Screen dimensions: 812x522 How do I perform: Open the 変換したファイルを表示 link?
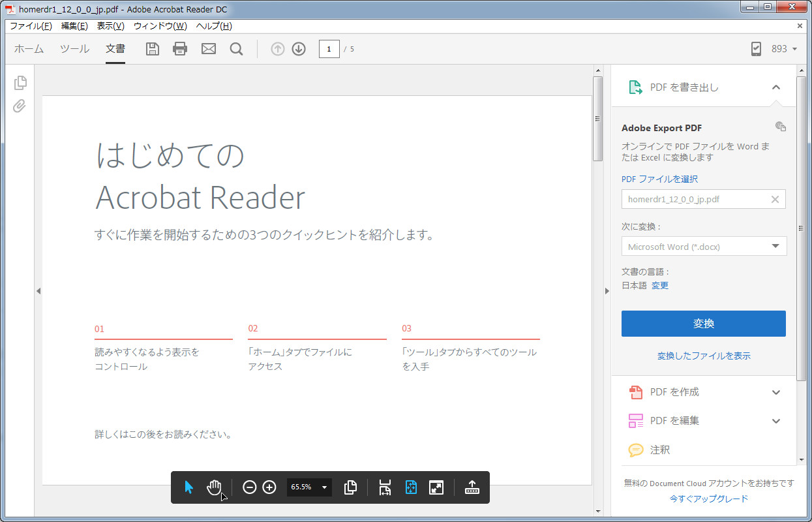click(x=704, y=356)
